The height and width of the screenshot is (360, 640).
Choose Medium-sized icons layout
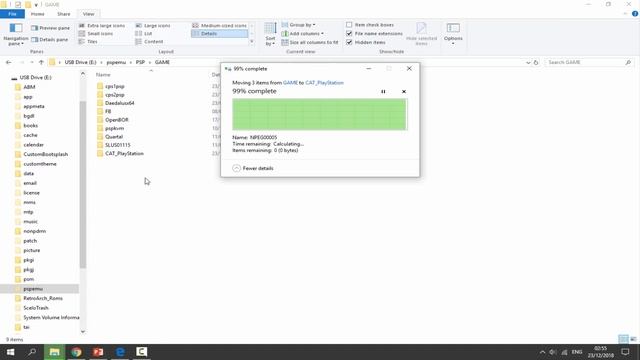point(219,25)
